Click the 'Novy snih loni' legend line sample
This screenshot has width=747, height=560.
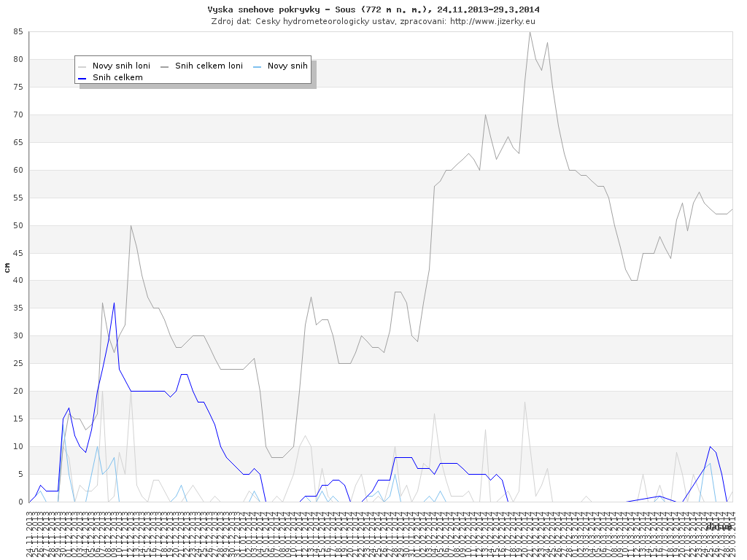pos(82,66)
